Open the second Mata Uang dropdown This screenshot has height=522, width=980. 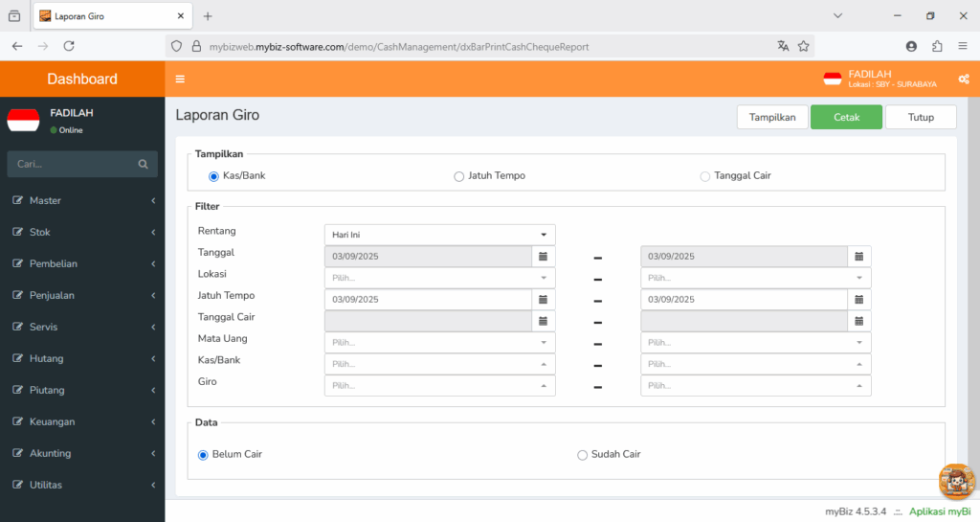[756, 343]
